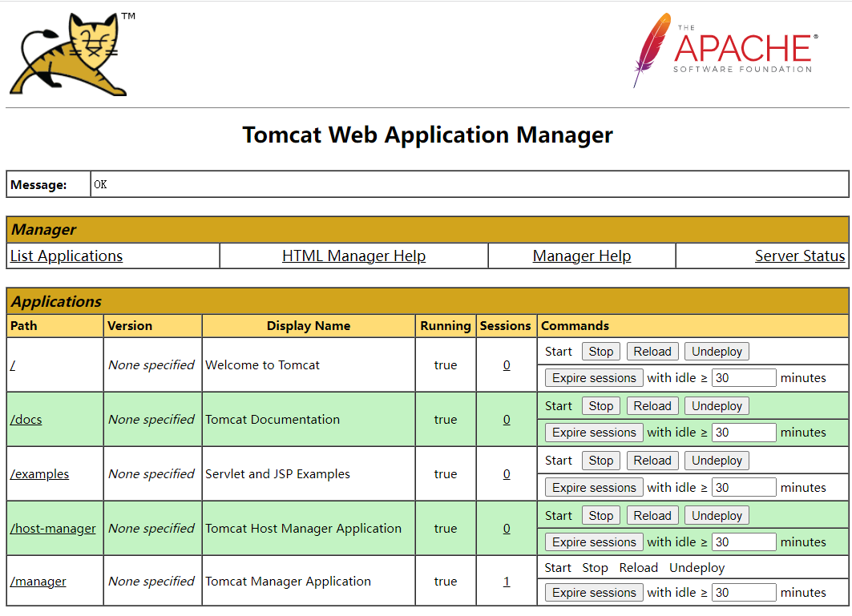
Task: Click the 'Sessions' column header
Action: [505, 326]
